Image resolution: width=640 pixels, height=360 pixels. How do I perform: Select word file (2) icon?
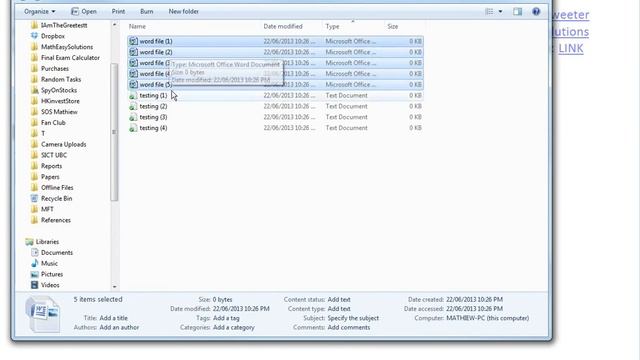(x=133, y=52)
